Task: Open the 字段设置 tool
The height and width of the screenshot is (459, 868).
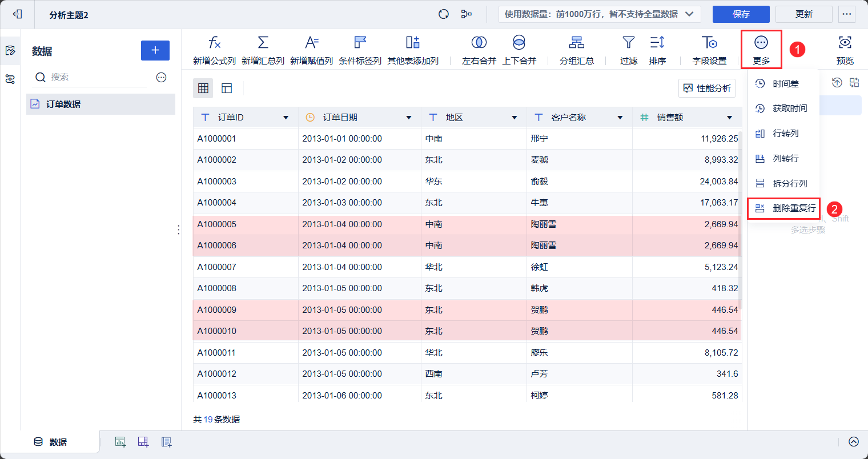Action: [709, 50]
